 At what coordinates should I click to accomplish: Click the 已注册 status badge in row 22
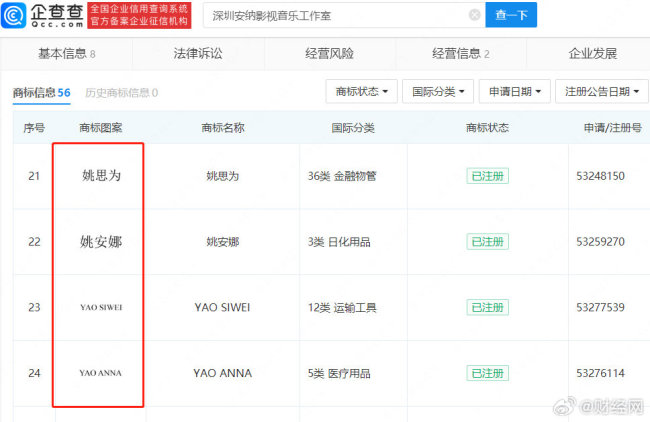488,242
